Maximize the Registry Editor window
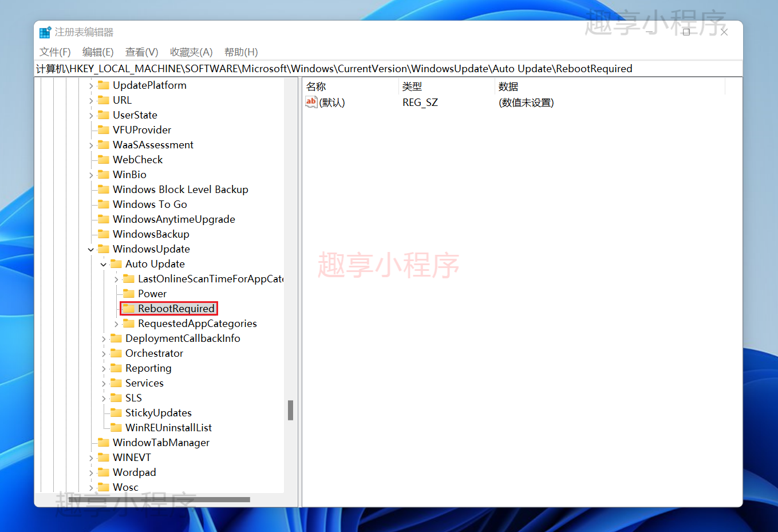The height and width of the screenshot is (532, 778). (686, 32)
